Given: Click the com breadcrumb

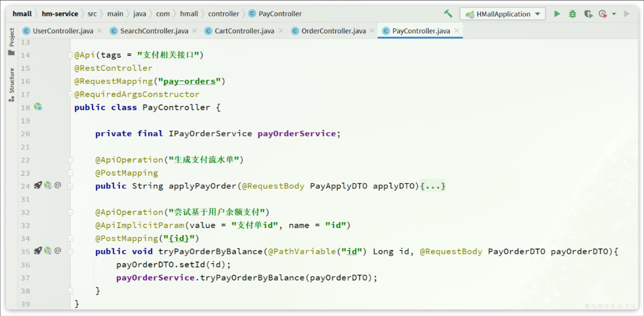Looking at the screenshot, I should click(x=163, y=14).
